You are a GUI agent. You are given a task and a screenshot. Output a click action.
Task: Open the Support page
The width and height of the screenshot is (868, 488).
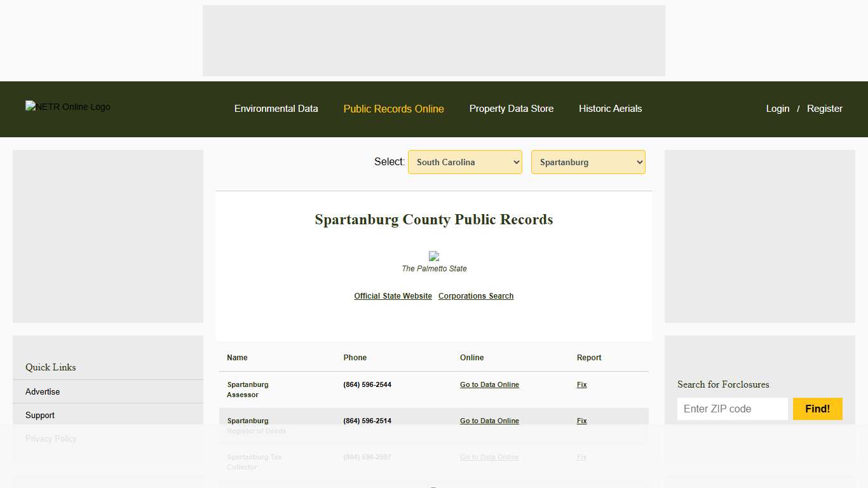point(39,415)
